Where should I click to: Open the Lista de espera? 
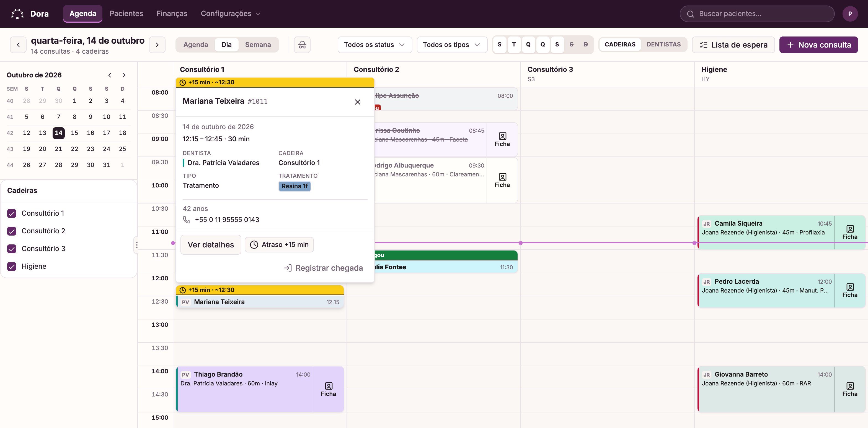coord(733,45)
